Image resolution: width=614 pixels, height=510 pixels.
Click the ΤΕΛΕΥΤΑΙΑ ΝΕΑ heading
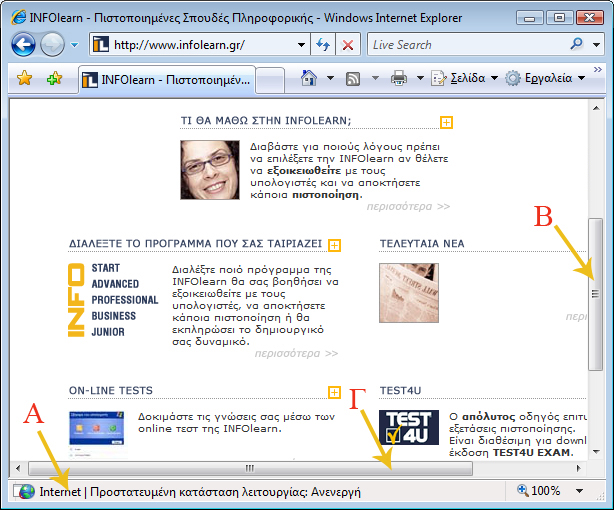[422, 244]
